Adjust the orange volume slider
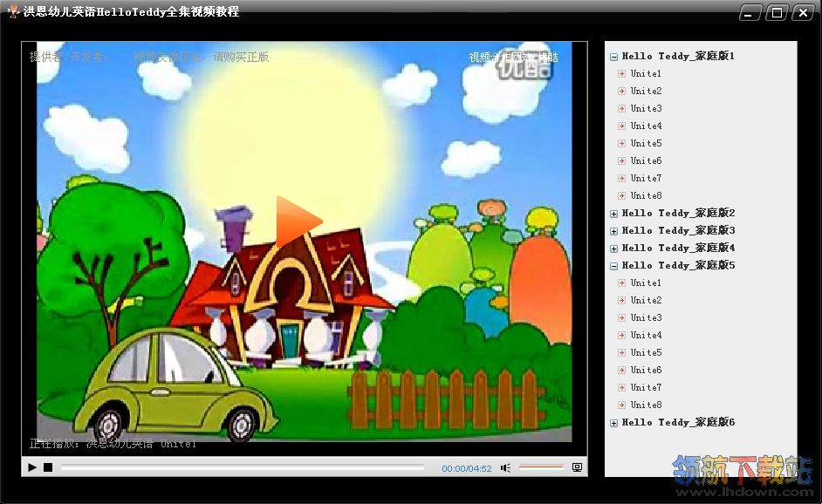Image resolution: width=822 pixels, height=504 pixels. click(541, 467)
